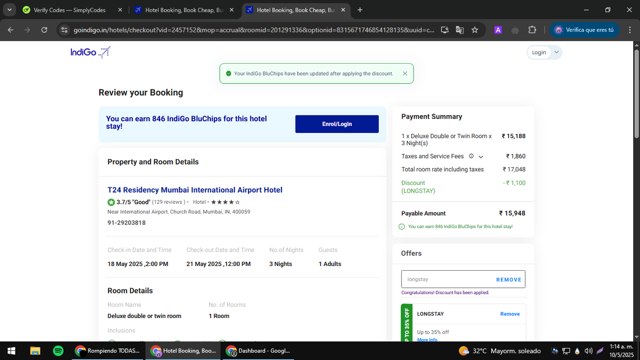Click the phone number 91-29203818
The width and height of the screenshot is (640, 360).
pyautogui.click(x=127, y=223)
